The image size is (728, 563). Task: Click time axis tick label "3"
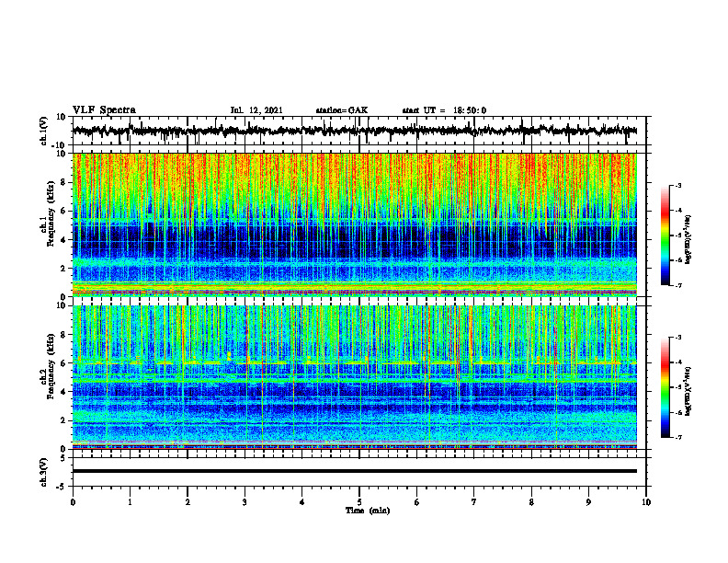pyautogui.click(x=245, y=502)
